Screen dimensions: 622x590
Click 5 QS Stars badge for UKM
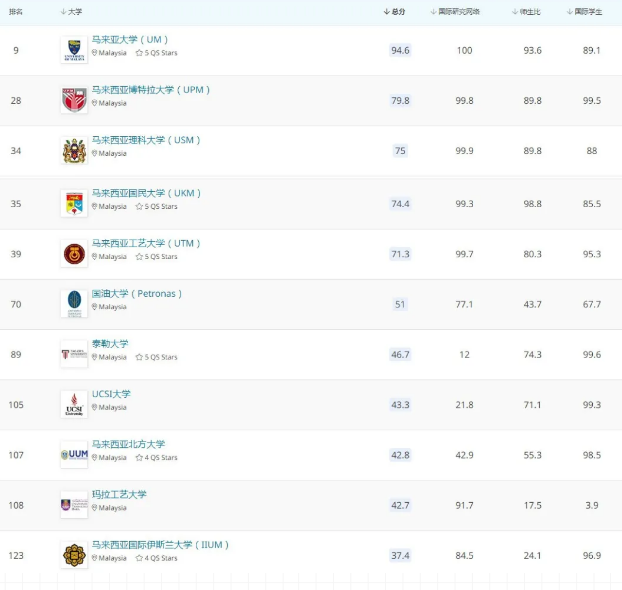click(157, 206)
